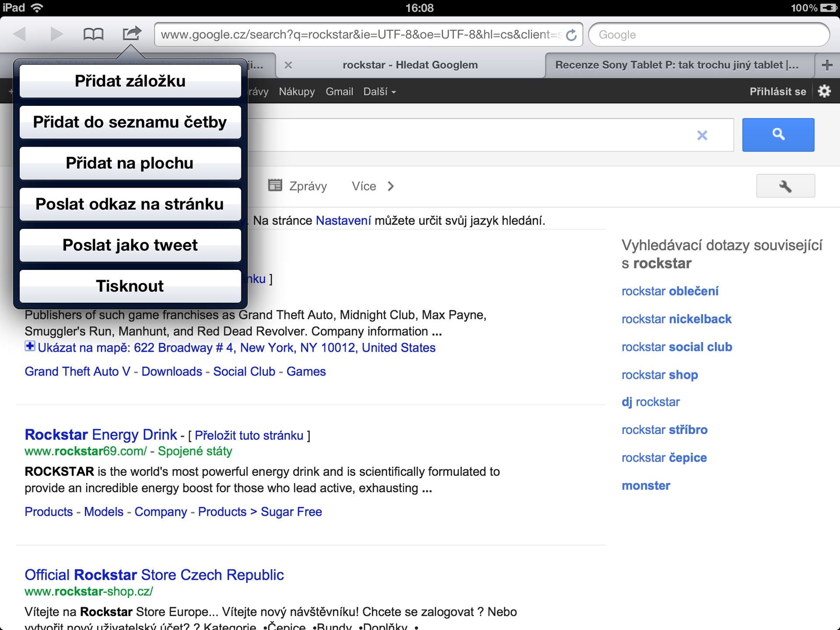This screenshot has height=630, width=840.
Task: Open rockstar nickelback related search
Action: pyautogui.click(x=676, y=319)
